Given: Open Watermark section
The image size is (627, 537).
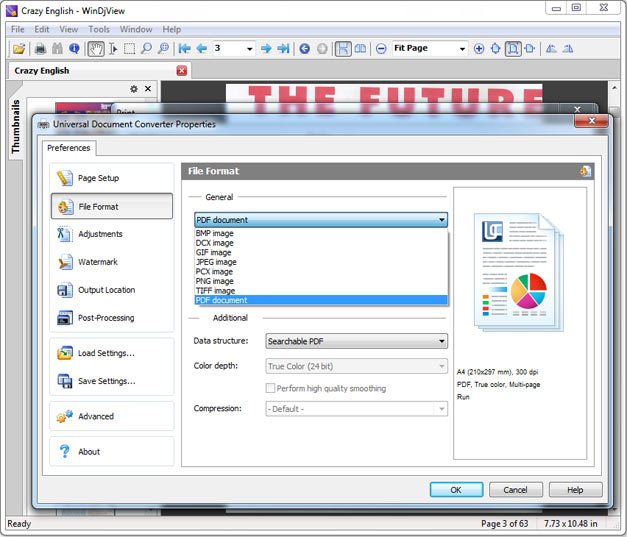Looking at the screenshot, I should coord(112,262).
